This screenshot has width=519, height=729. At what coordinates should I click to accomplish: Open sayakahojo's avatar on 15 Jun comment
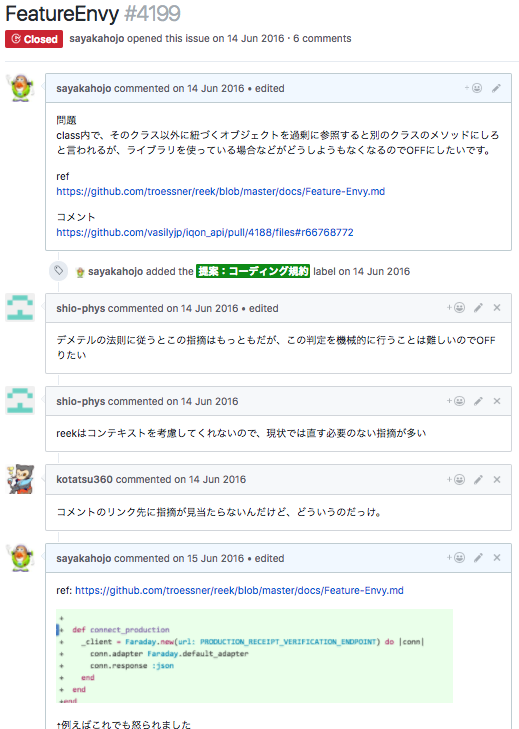pos(20,557)
